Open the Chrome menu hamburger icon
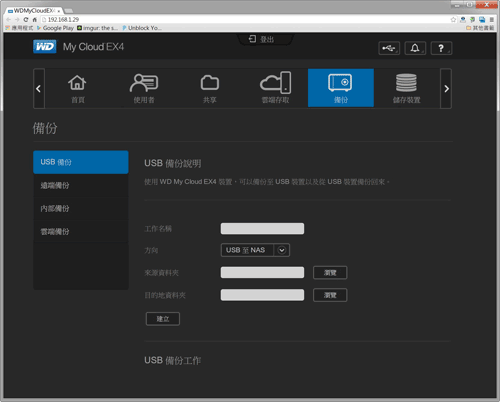The image size is (500, 402). click(492, 20)
